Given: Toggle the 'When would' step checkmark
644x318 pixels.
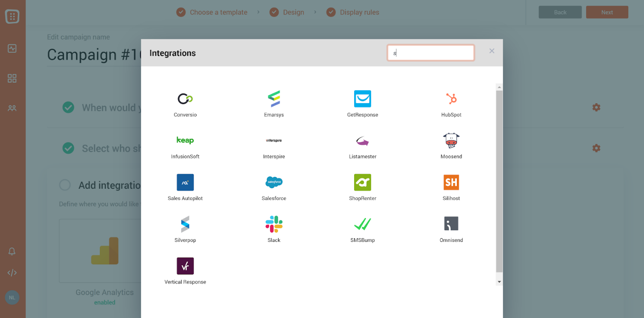Looking at the screenshot, I should [68, 107].
